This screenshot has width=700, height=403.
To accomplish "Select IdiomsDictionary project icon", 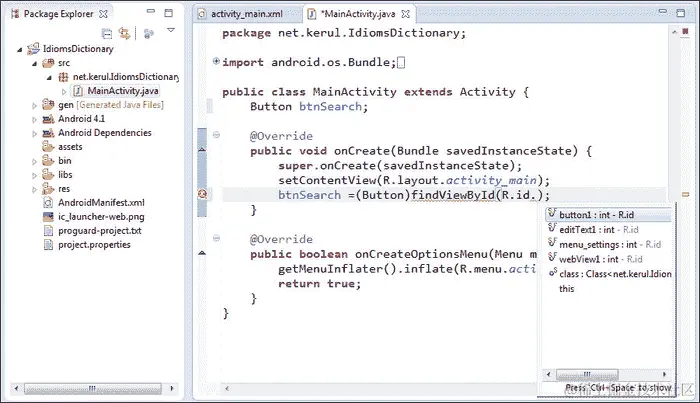I will point(33,49).
